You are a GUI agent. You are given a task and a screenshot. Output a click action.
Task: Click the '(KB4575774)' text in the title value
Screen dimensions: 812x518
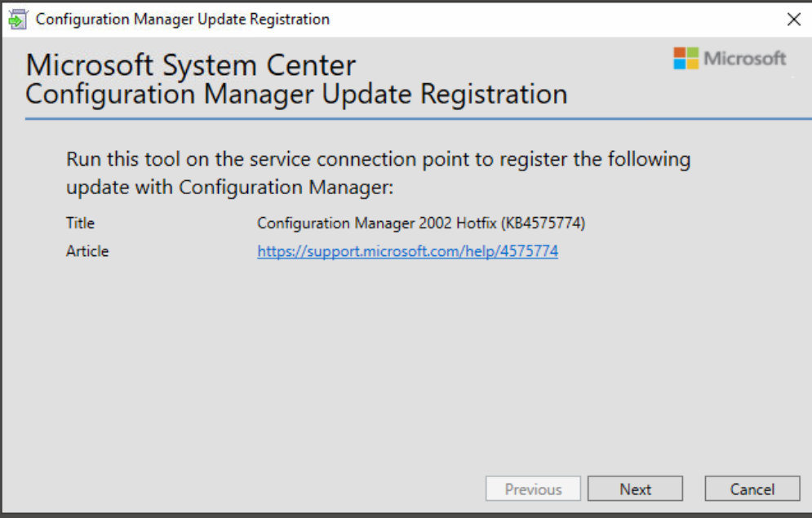tap(543, 224)
